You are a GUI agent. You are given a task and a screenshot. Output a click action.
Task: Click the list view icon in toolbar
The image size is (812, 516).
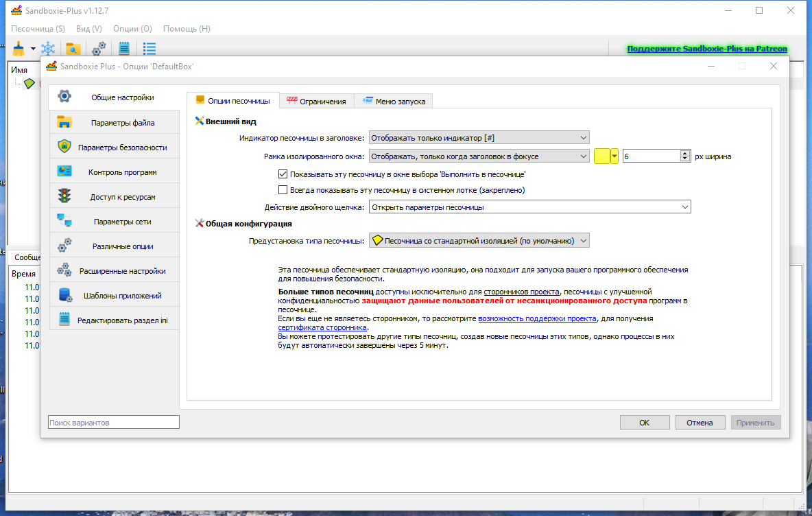tap(150, 49)
